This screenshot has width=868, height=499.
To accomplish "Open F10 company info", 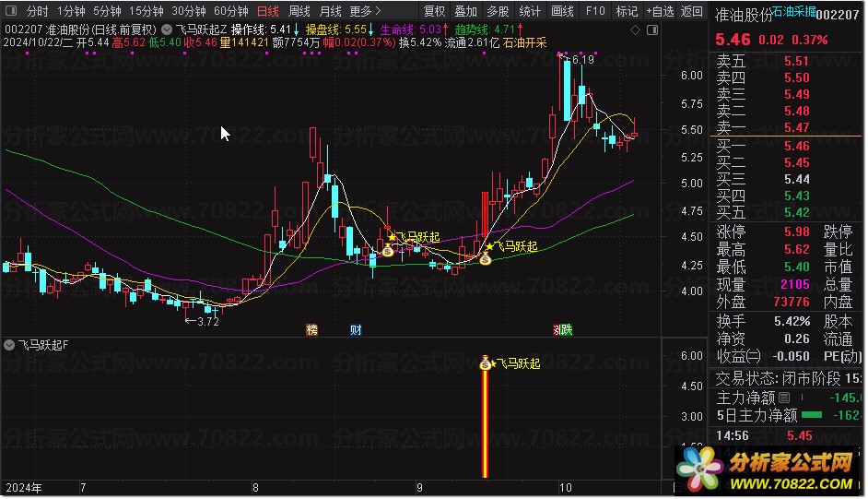I will click(x=595, y=11).
